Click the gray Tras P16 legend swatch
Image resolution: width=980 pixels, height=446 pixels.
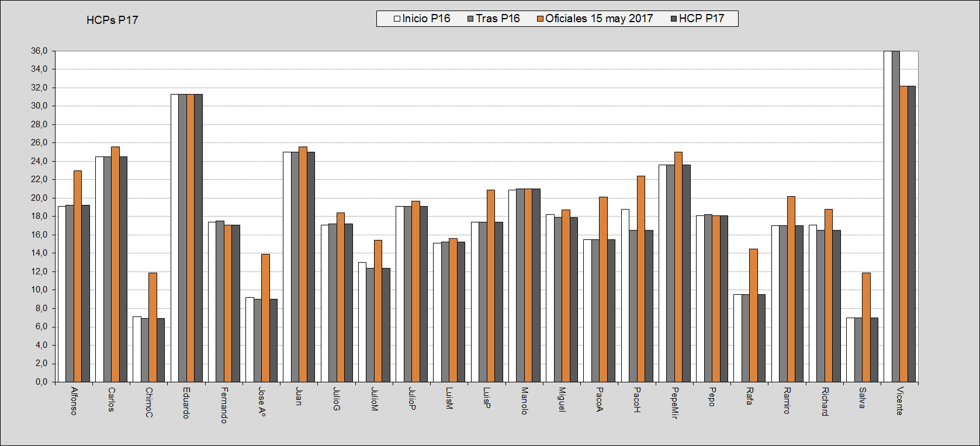[x=470, y=19]
